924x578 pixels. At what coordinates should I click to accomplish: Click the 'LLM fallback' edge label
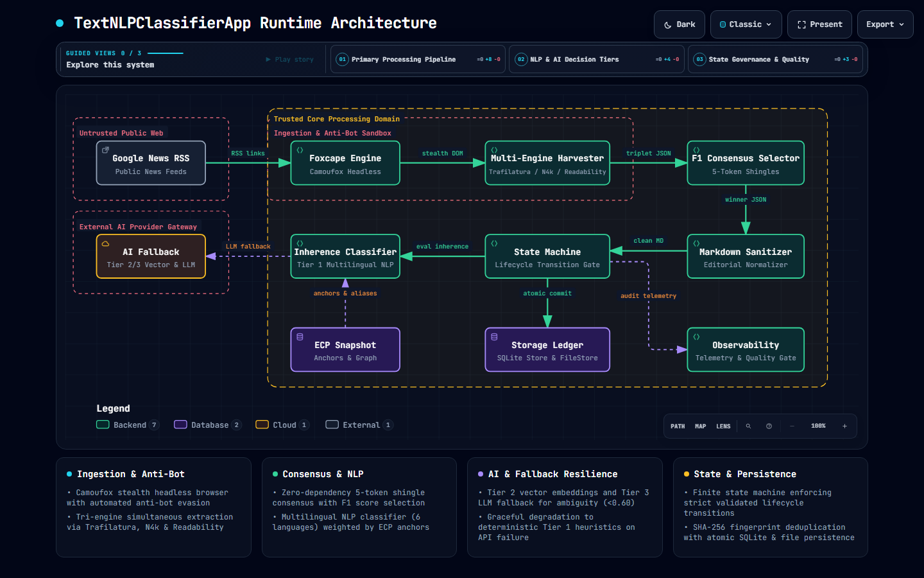[248, 247]
